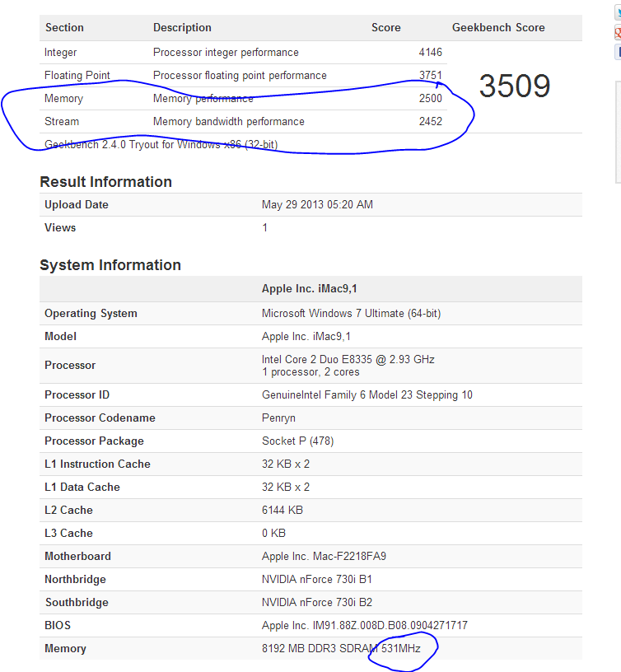Click the Processor Codename label

coord(100,418)
